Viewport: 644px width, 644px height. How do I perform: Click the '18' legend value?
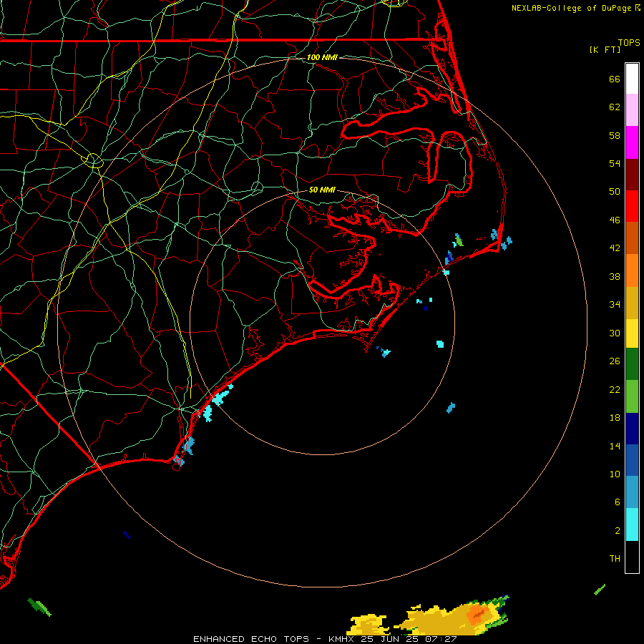click(x=615, y=418)
